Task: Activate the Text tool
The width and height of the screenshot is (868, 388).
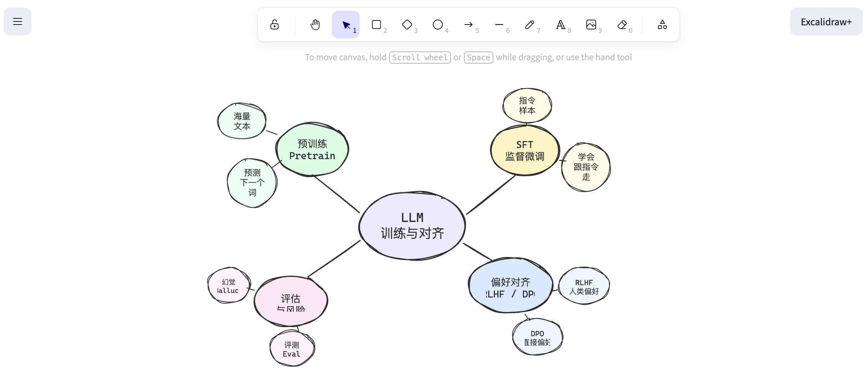Action: click(561, 25)
